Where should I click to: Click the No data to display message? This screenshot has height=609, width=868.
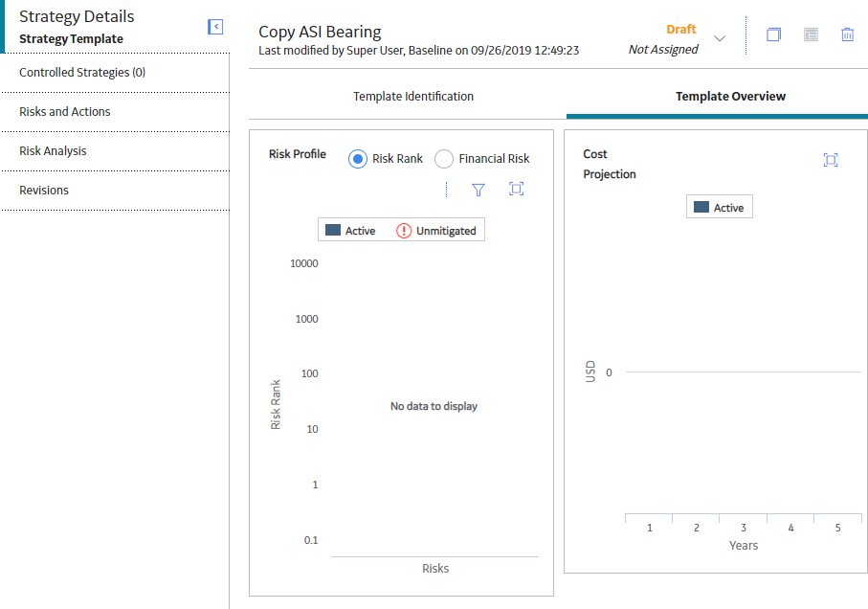(x=434, y=406)
